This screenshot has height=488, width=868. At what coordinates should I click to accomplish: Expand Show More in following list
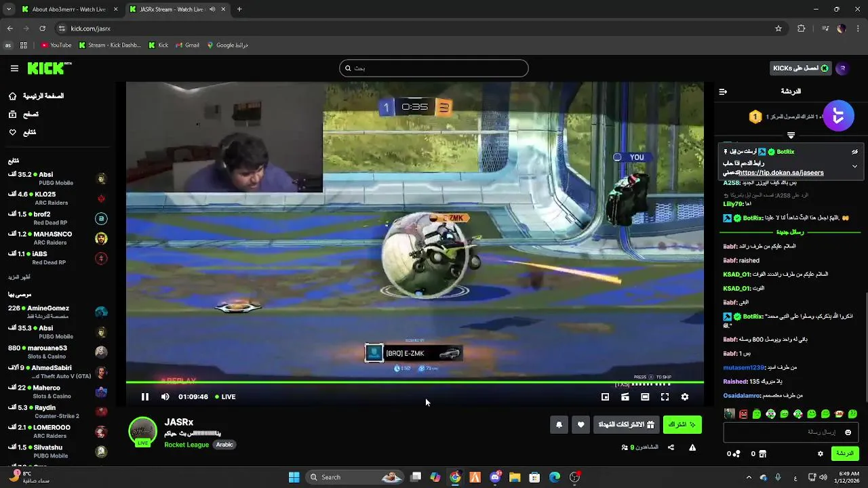coord(19,277)
